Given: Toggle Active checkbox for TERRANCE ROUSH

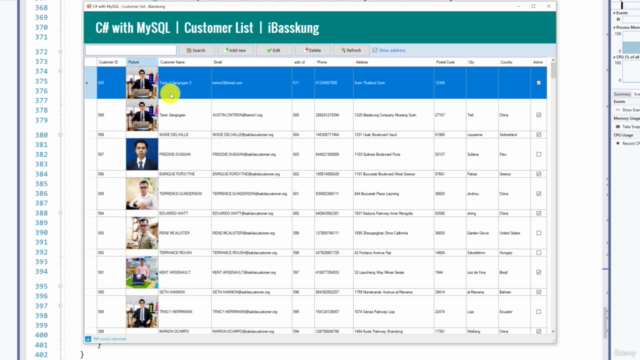Looking at the screenshot, I should [x=538, y=253].
